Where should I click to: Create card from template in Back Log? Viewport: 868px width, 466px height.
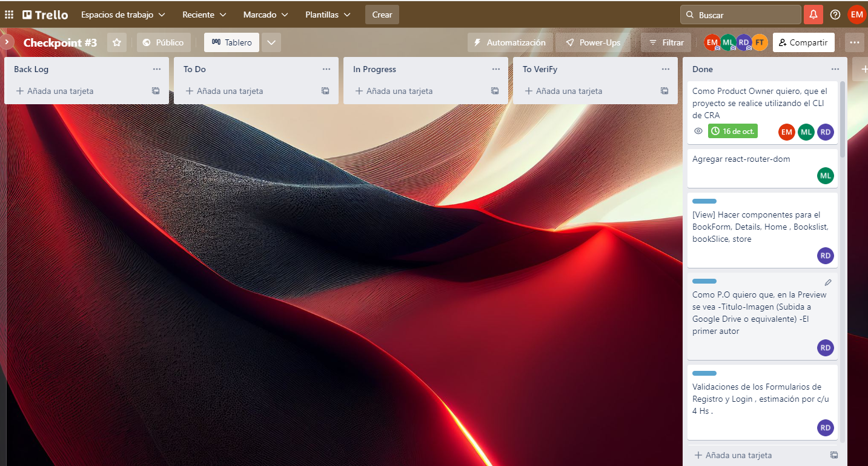(x=156, y=91)
